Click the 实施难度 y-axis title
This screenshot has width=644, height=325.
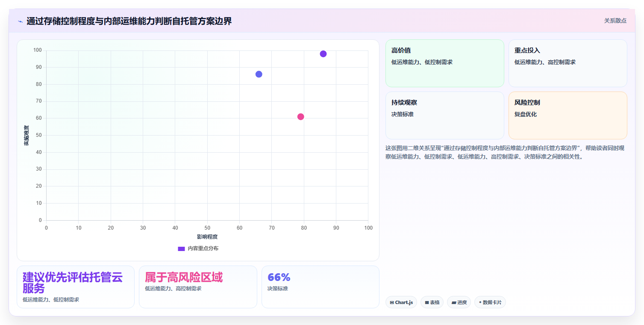tap(26, 135)
